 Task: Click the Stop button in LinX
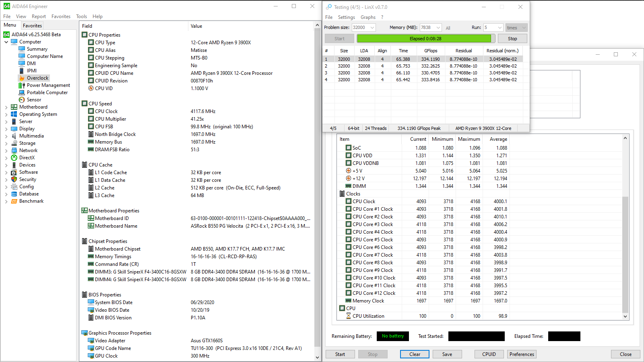tap(512, 39)
